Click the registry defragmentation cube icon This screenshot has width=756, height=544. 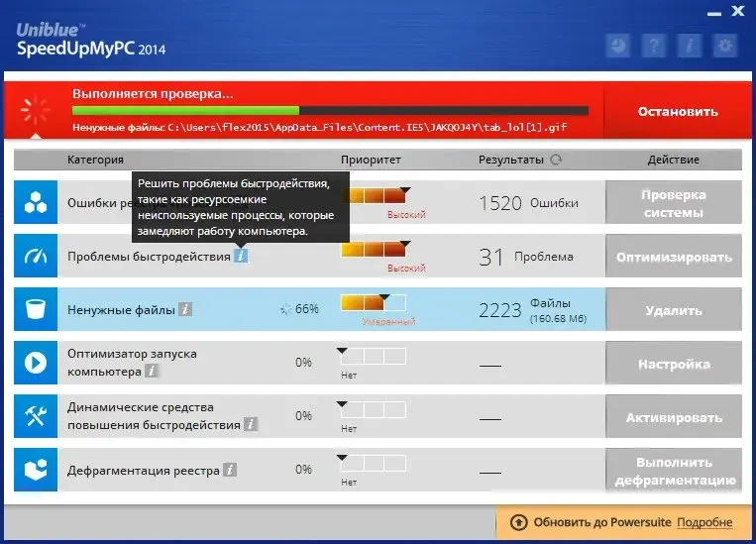click(36, 470)
